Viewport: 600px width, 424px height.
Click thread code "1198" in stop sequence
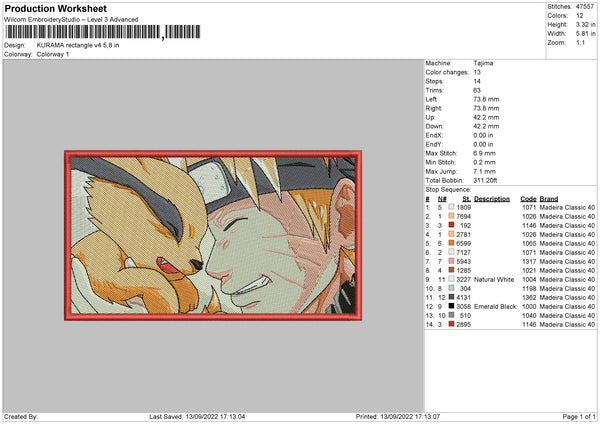pos(529,288)
